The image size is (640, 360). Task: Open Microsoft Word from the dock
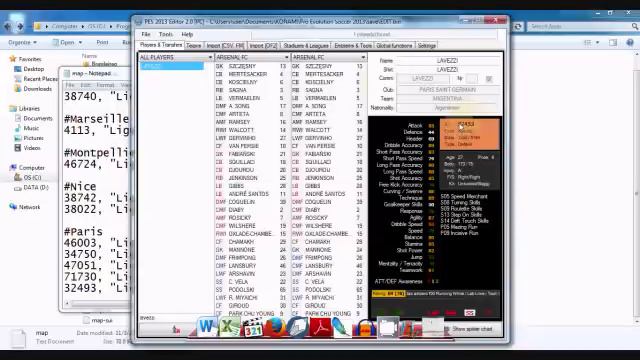click(x=207, y=327)
